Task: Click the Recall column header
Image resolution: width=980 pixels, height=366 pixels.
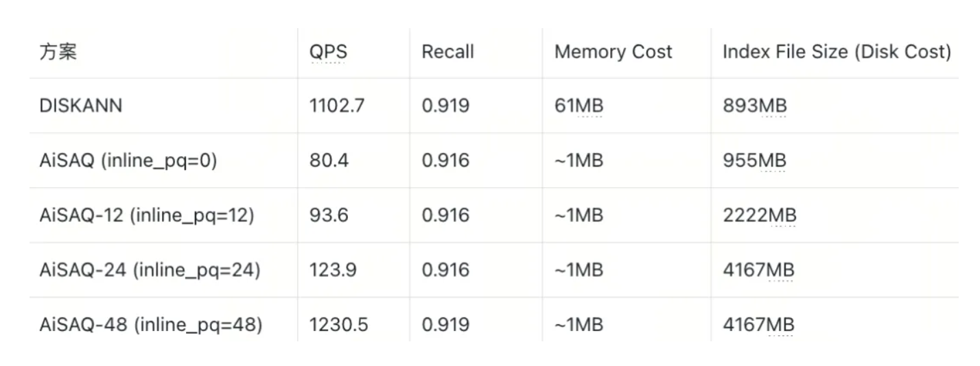Action: (447, 52)
